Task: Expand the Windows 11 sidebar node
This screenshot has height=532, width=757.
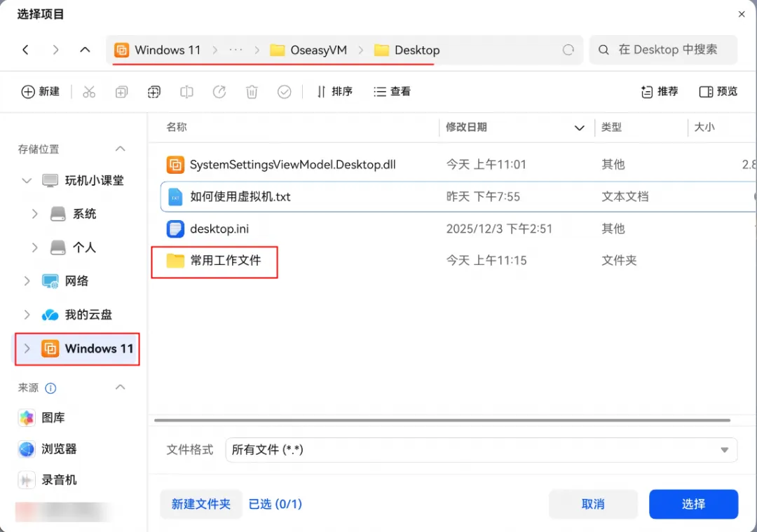Action: (x=27, y=348)
